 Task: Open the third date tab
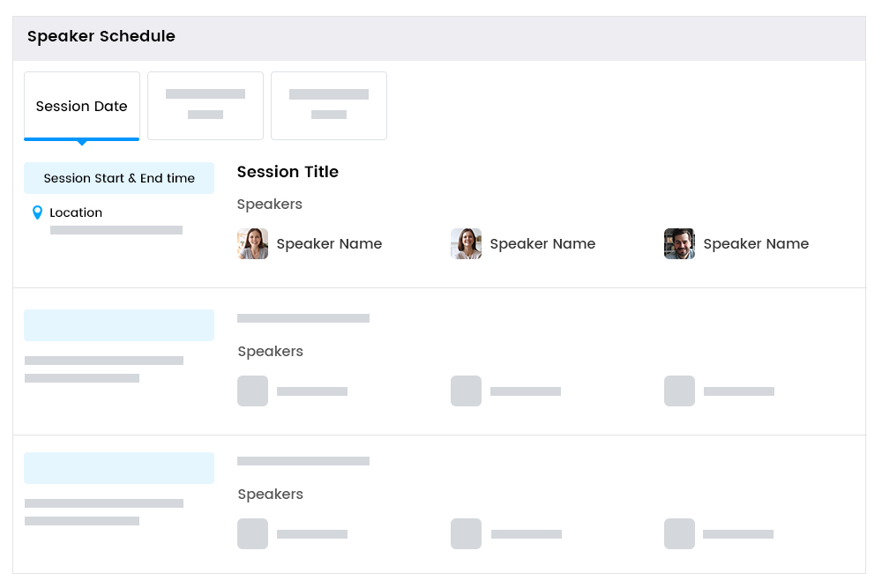pyautogui.click(x=329, y=106)
